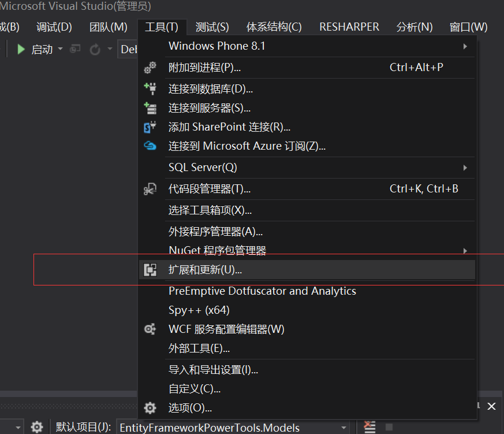The height and width of the screenshot is (434, 504).
Task: Choose PreEmptive Dotfuscator and Analytics item
Action: coord(307,291)
